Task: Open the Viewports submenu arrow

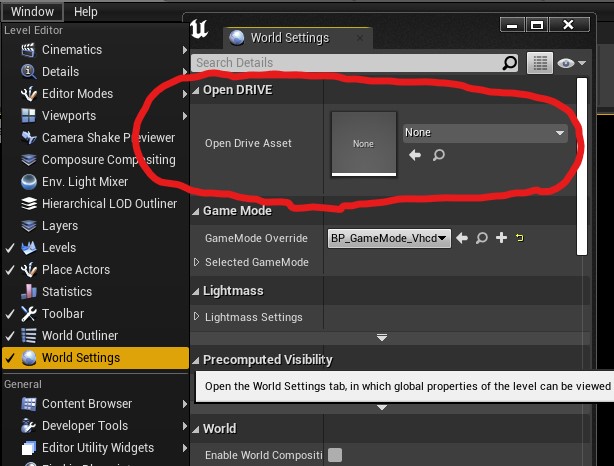Action: (184, 116)
